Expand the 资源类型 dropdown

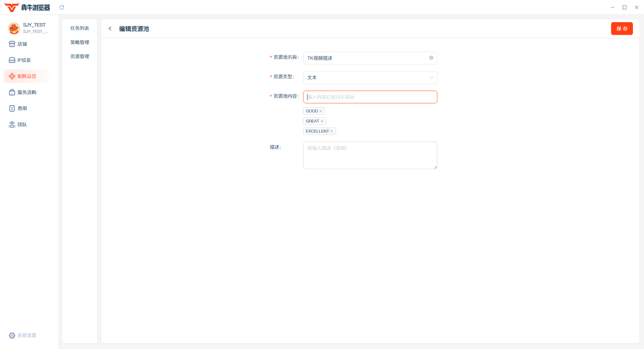(x=370, y=78)
